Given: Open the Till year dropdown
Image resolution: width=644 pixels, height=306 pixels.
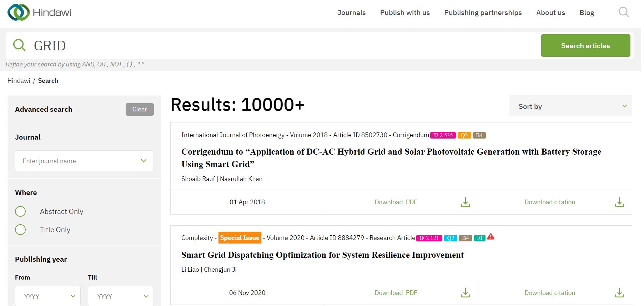Looking at the screenshot, I should 121,296.
